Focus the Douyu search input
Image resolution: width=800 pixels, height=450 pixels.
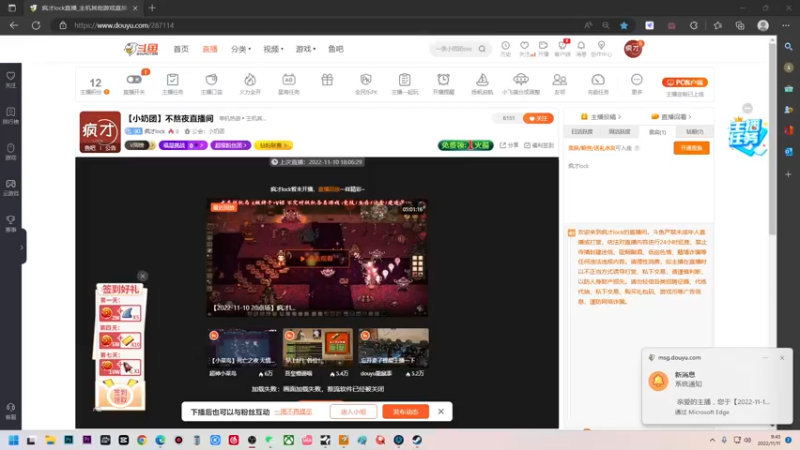(x=453, y=49)
